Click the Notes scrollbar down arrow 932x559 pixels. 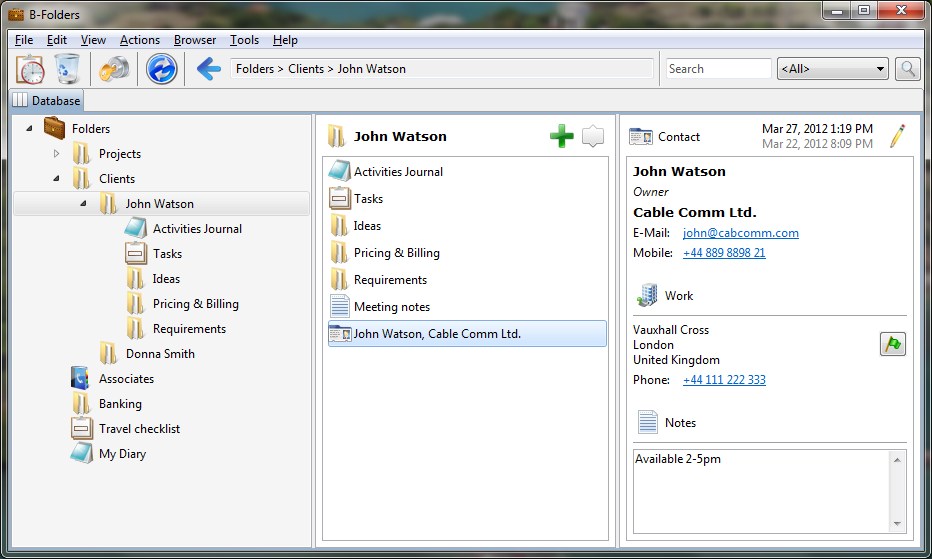(897, 524)
